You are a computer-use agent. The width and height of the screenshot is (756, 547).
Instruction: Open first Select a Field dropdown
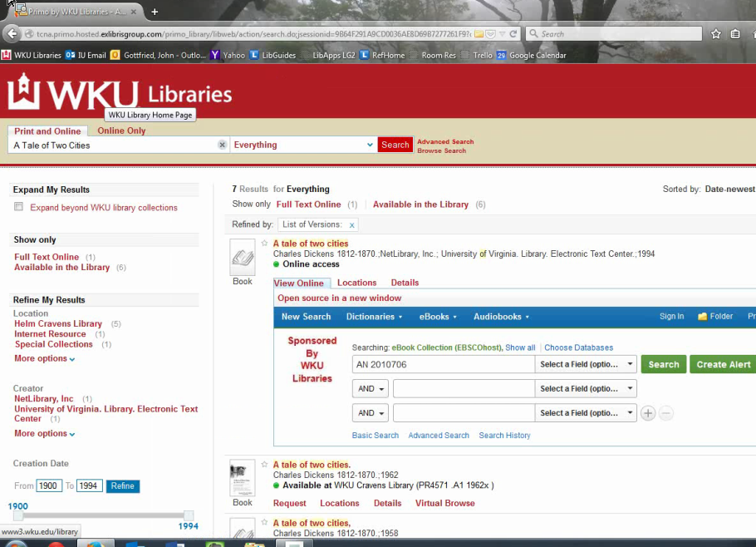coord(587,364)
